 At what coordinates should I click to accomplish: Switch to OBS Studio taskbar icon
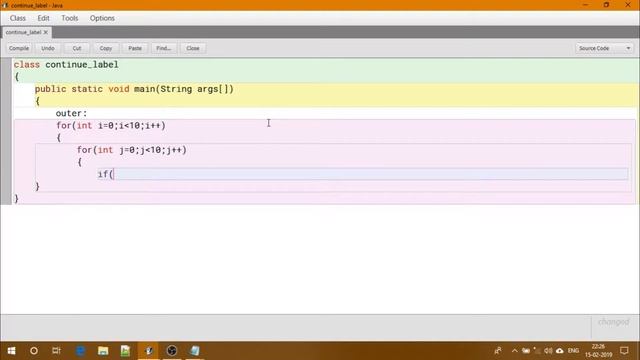point(172,351)
